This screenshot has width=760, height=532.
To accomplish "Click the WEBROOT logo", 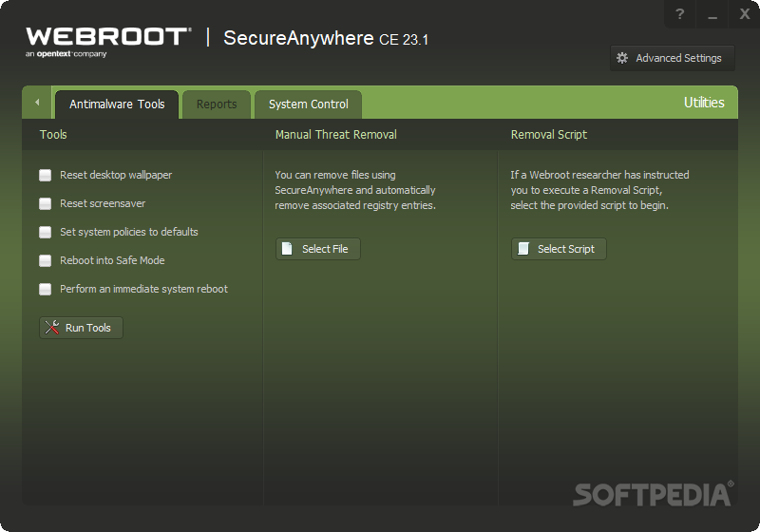I will 108,42.
